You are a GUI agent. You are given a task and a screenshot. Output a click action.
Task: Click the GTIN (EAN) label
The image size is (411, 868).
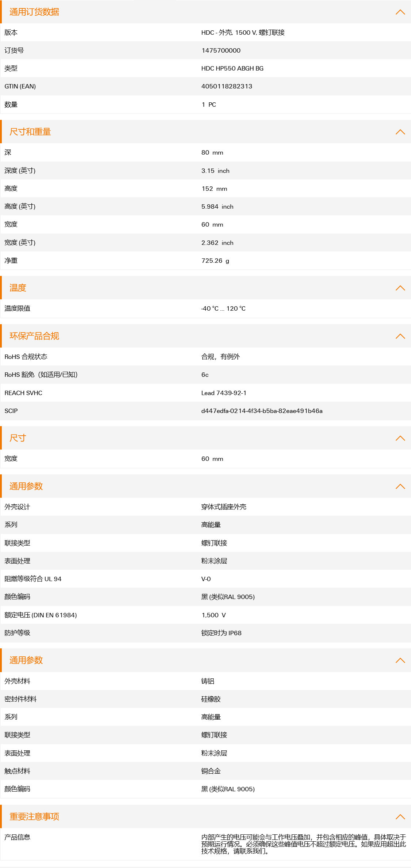pyautogui.click(x=20, y=86)
